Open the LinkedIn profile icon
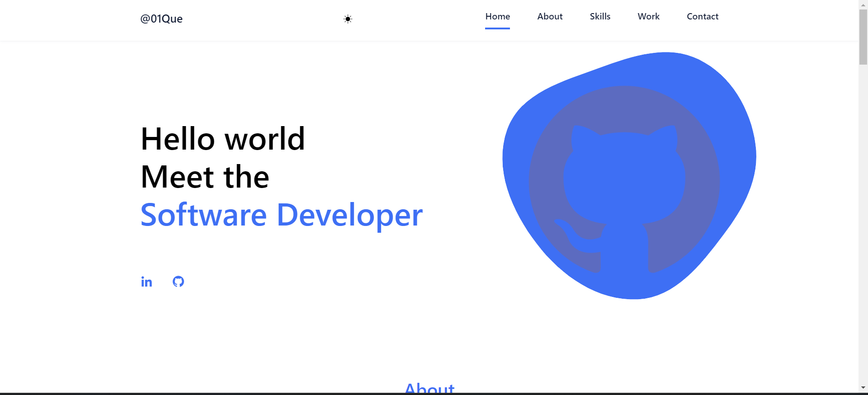868x395 pixels. [x=146, y=282]
